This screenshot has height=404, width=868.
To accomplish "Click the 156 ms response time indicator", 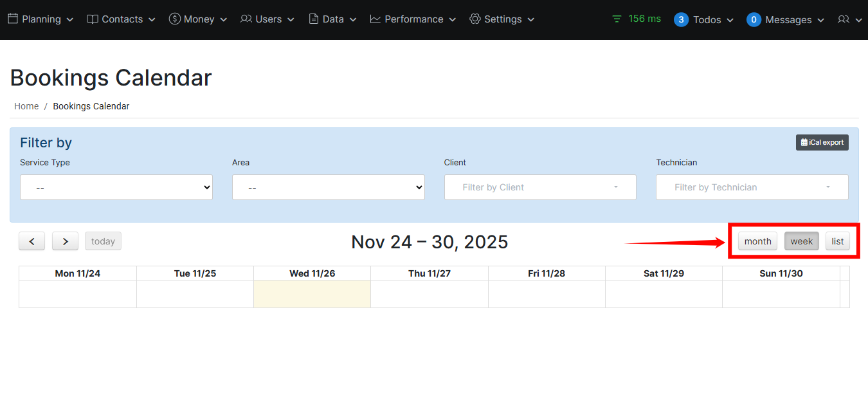I will (x=636, y=19).
